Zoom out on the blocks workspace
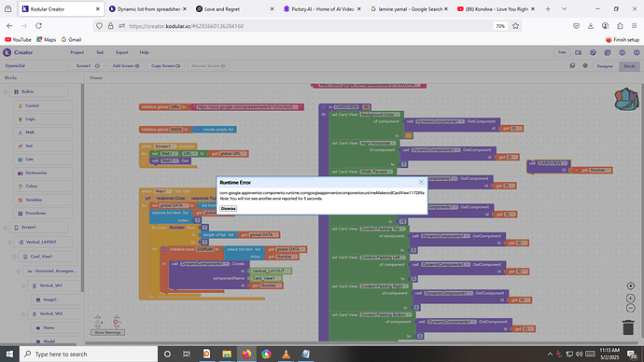This screenshot has height=362, width=644. click(x=630, y=308)
